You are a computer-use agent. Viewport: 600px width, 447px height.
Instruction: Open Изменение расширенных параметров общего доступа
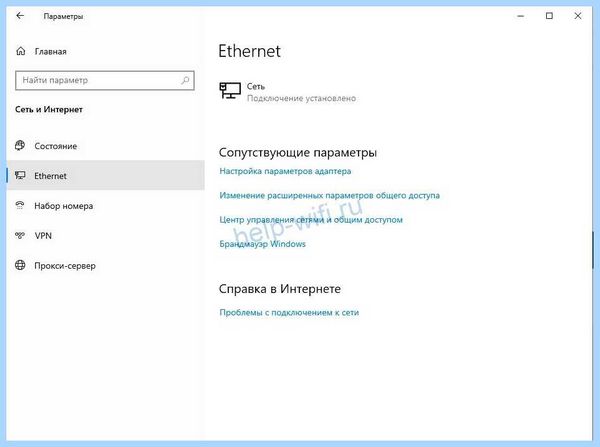point(329,195)
